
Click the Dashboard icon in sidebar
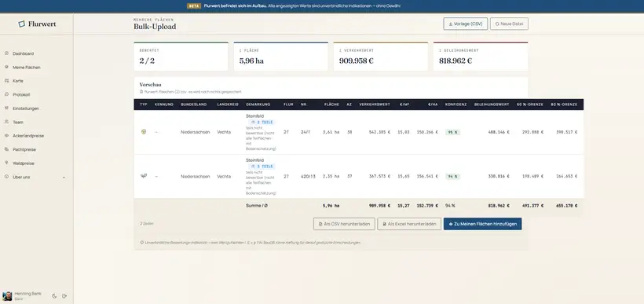click(6, 53)
